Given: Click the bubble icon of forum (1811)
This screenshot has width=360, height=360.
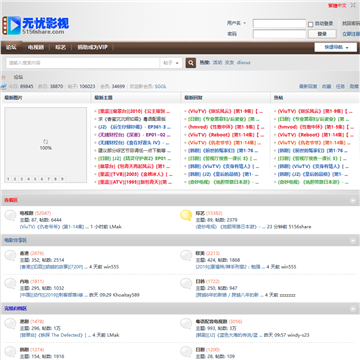Looking at the screenshot, I should click(x=10, y=284).
